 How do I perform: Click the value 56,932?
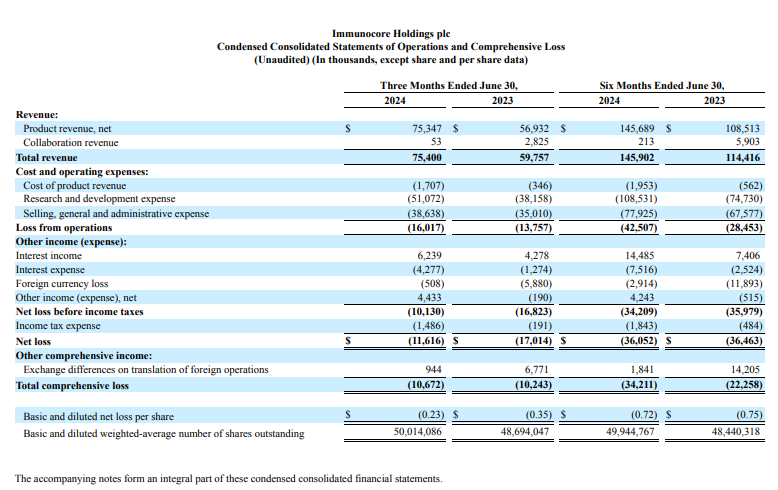(x=534, y=128)
